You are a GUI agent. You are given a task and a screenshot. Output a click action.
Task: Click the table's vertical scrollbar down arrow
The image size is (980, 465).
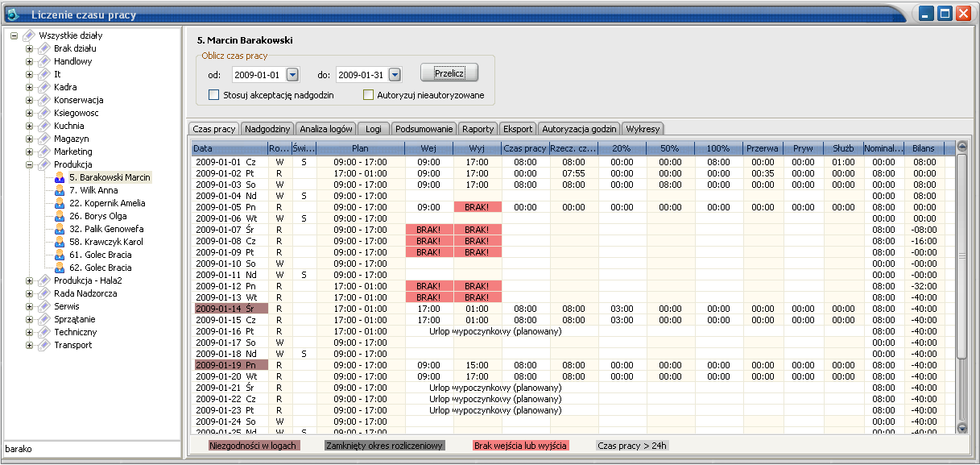961,427
